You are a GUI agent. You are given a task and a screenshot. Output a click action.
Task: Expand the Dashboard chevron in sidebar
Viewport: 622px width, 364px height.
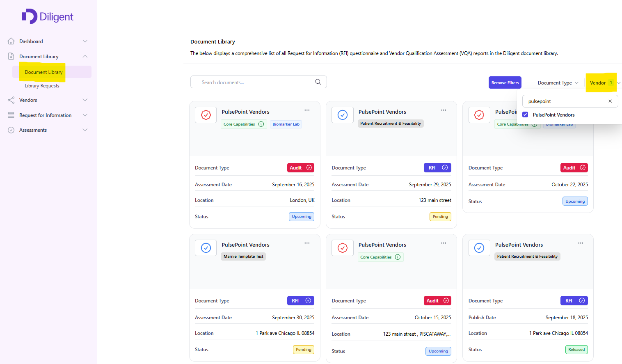85,41
